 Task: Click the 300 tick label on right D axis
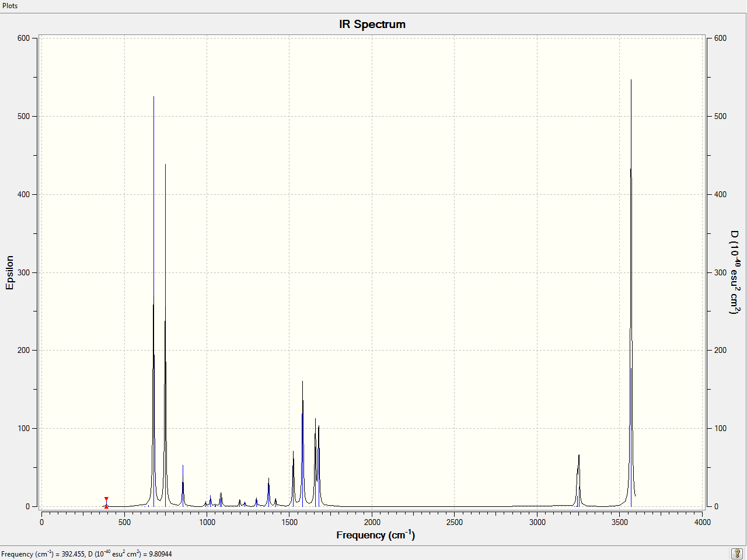(721, 272)
